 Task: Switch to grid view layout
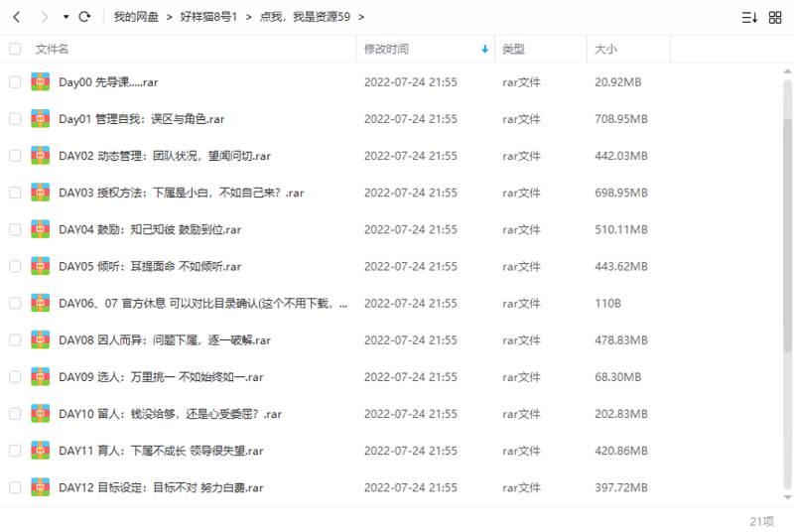pos(775,17)
